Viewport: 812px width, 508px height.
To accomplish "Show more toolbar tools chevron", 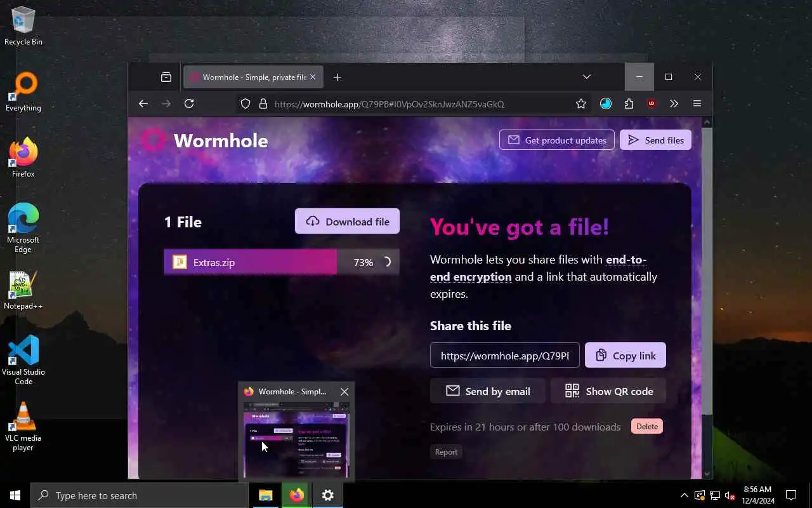I will (x=674, y=104).
